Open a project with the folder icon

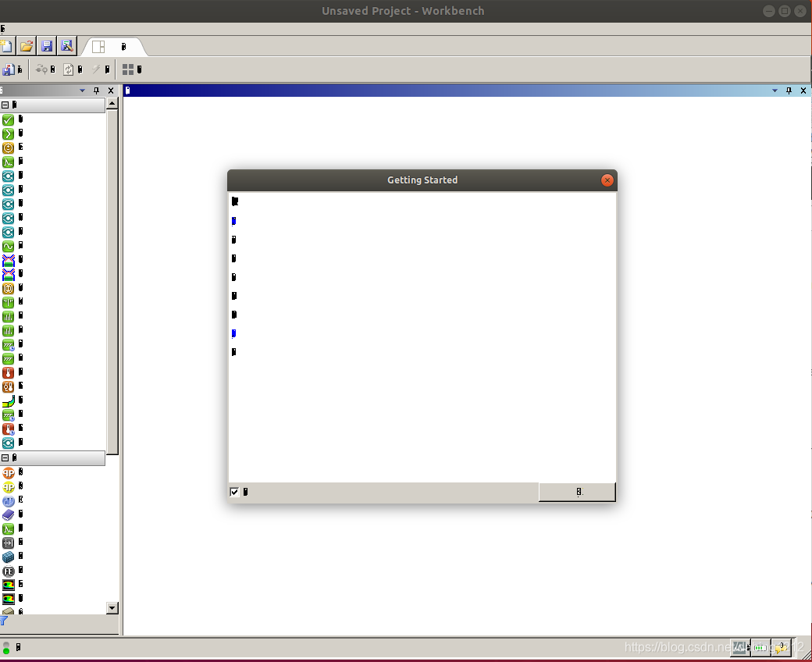pos(27,46)
